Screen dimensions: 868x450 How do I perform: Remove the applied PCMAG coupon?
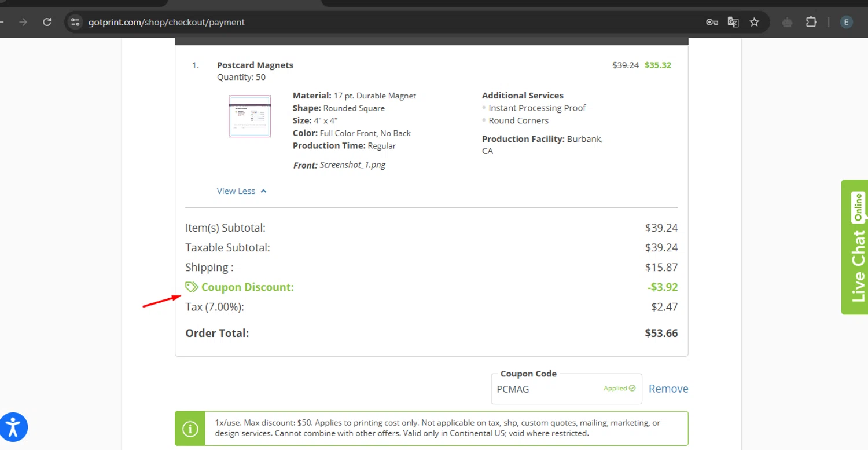tap(668, 389)
